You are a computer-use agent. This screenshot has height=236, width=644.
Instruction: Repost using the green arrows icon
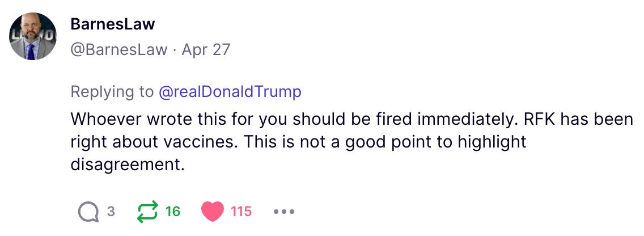pos(147,212)
